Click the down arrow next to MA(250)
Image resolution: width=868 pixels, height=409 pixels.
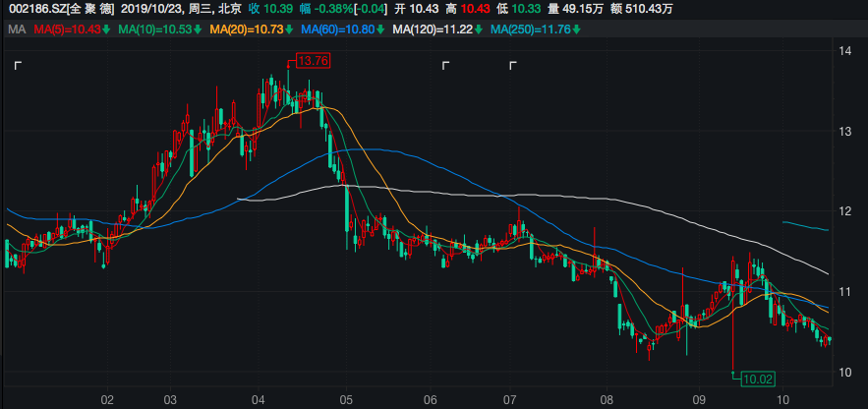[x=576, y=29]
